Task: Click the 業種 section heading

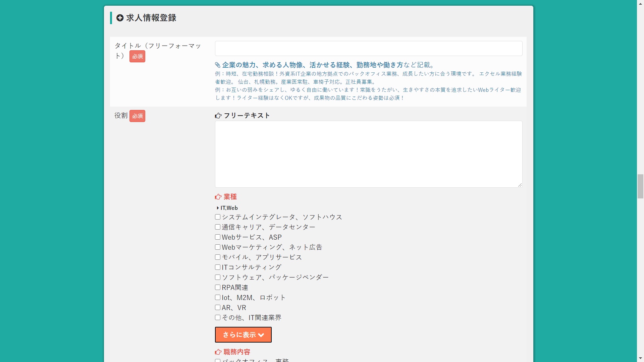Action: pos(230,197)
